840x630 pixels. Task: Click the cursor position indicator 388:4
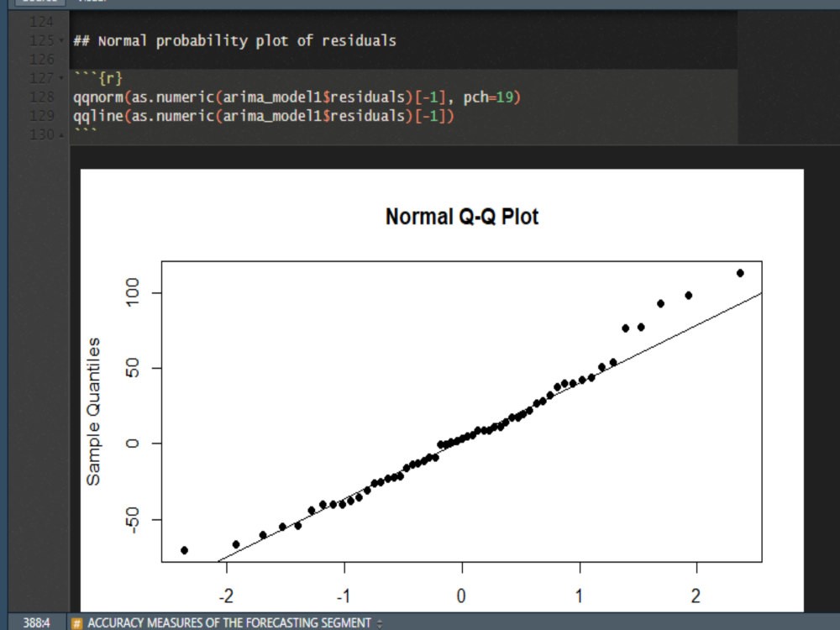pos(36,623)
